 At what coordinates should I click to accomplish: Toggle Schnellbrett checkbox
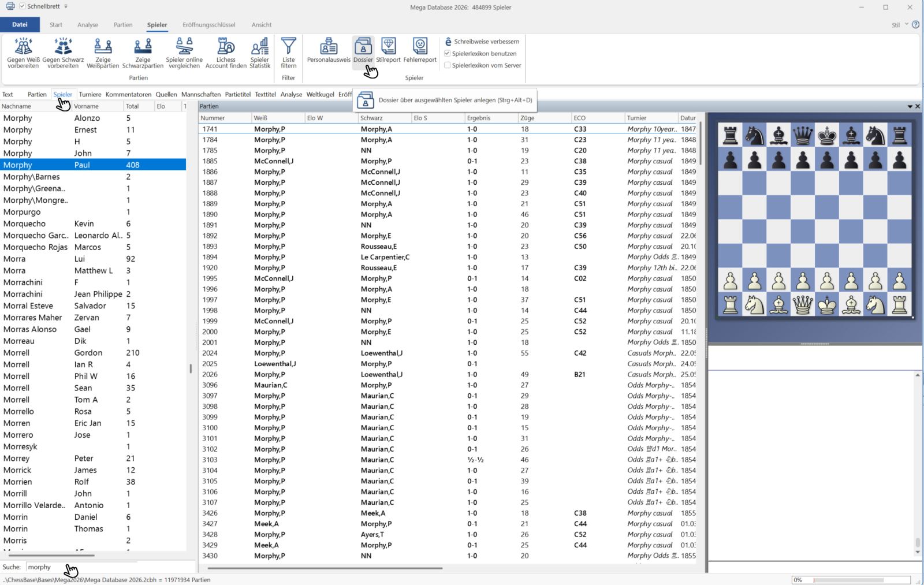(22, 6)
